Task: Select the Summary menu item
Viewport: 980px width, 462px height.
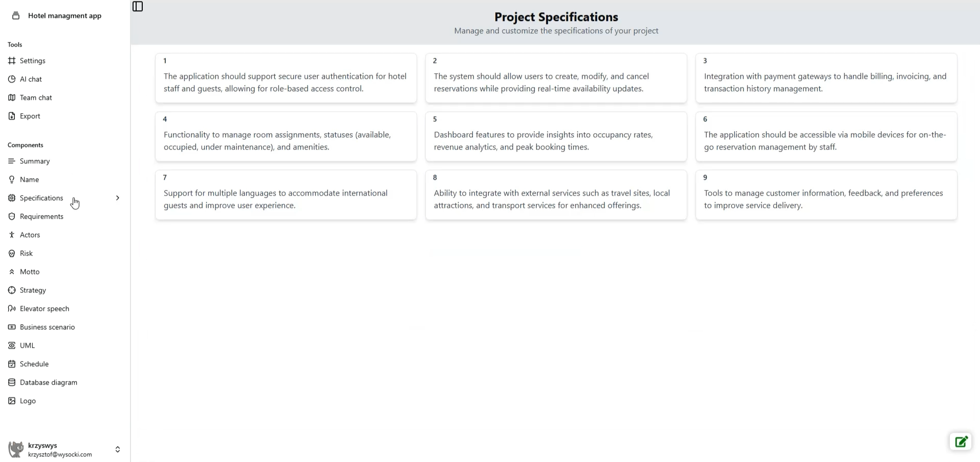Action: pyautogui.click(x=35, y=161)
